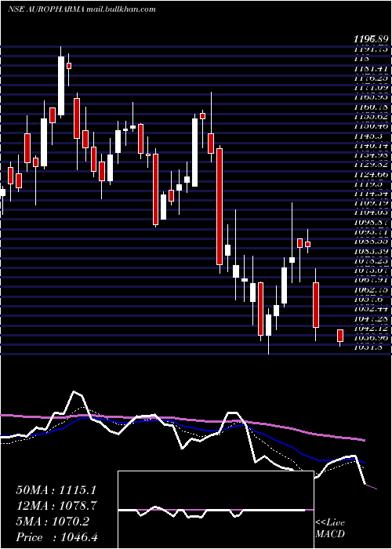Viewport: 392px width, 549px height.
Task: Select the 12MA : 1078.7 readout
Action: click(x=56, y=506)
